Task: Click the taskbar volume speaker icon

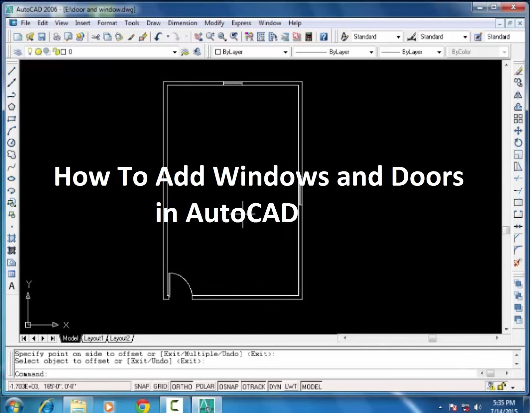Action: pos(477,407)
